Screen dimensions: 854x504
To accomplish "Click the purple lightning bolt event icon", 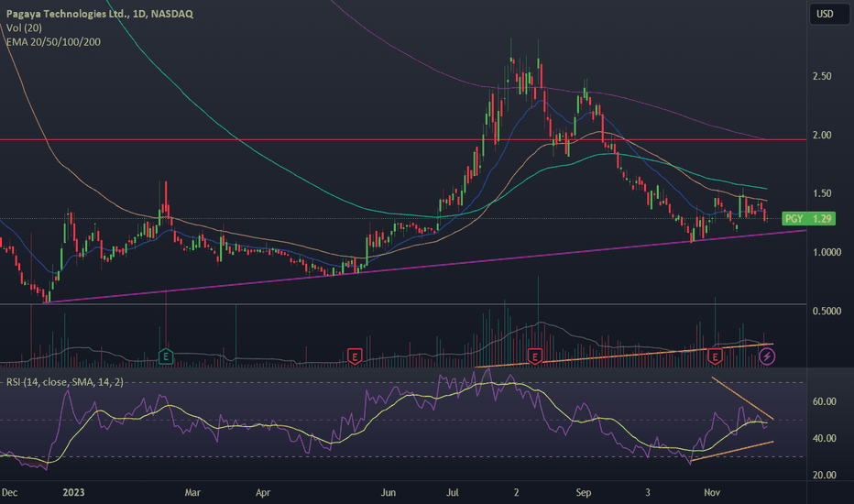I will pos(767,356).
